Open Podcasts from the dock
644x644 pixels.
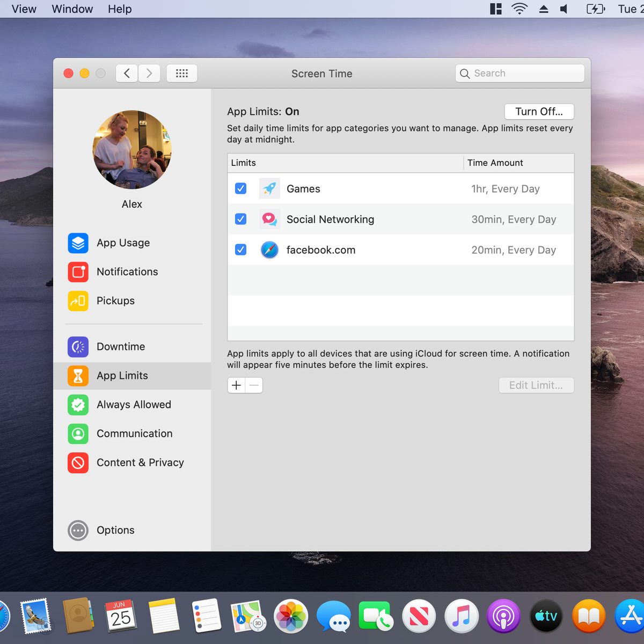tap(504, 616)
